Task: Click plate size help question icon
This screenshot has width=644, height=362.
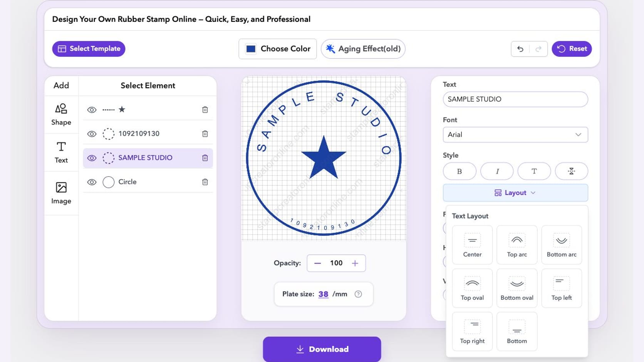Action: [x=358, y=294]
